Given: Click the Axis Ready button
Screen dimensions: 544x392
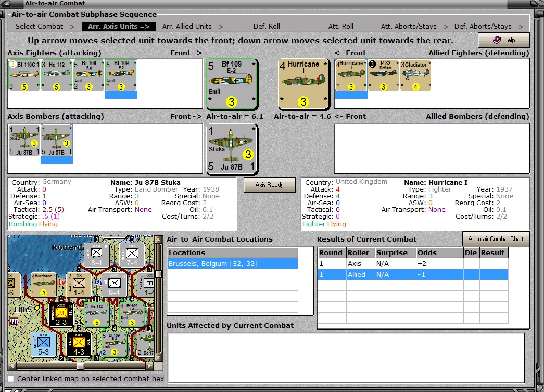Looking at the screenshot, I should (270, 185).
